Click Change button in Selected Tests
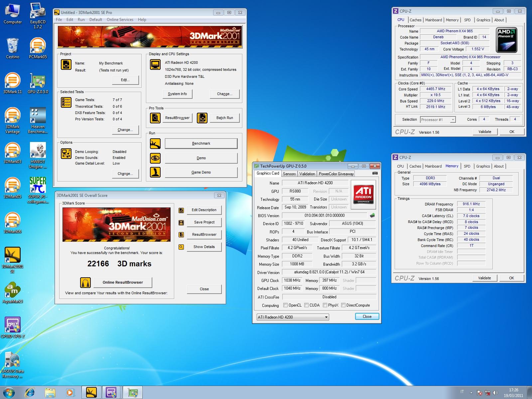 point(125,130)
